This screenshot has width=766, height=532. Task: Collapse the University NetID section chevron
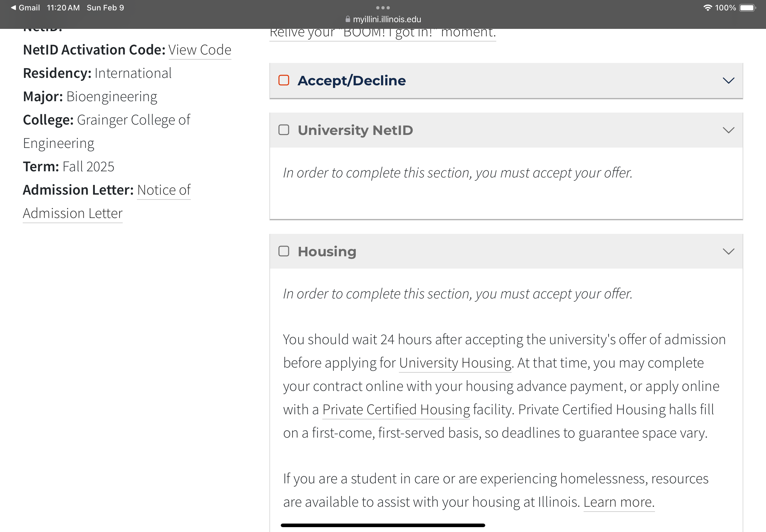coord(728,130)
